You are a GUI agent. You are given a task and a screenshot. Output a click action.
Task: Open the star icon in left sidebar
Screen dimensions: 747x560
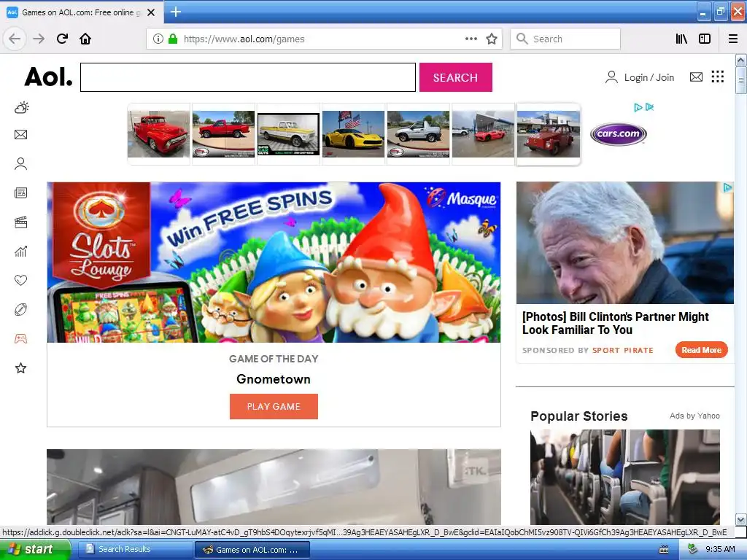click(20, 368)
